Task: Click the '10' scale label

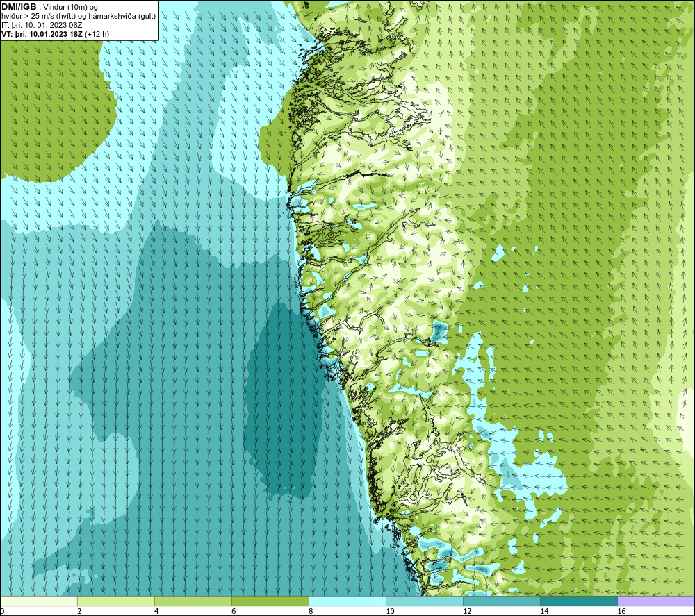Action: click(x=390, y=612)
